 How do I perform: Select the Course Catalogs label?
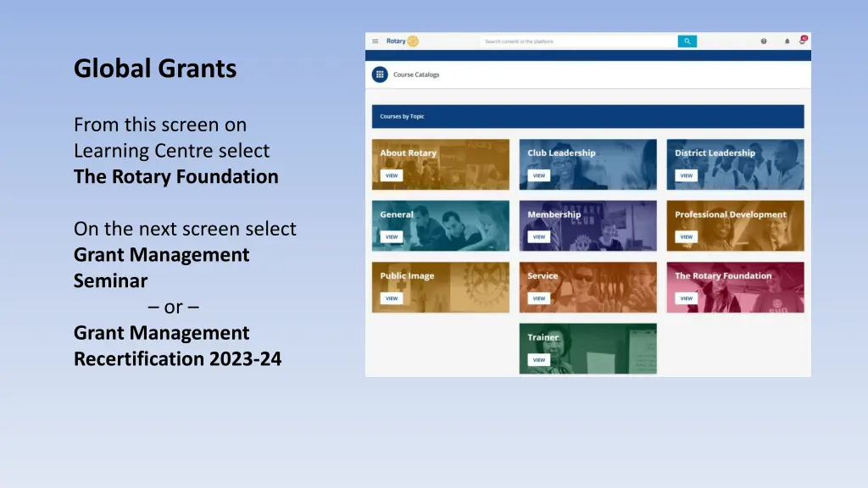(x=416, y=75)
